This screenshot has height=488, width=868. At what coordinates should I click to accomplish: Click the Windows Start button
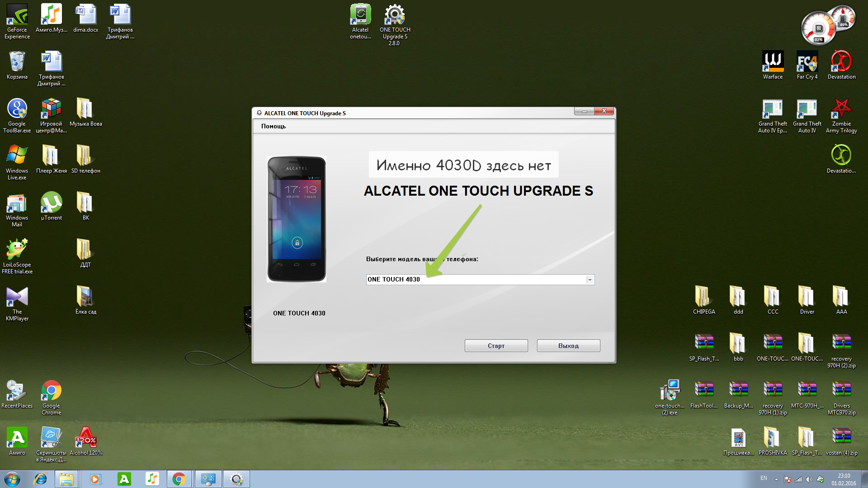click(12, 479)
